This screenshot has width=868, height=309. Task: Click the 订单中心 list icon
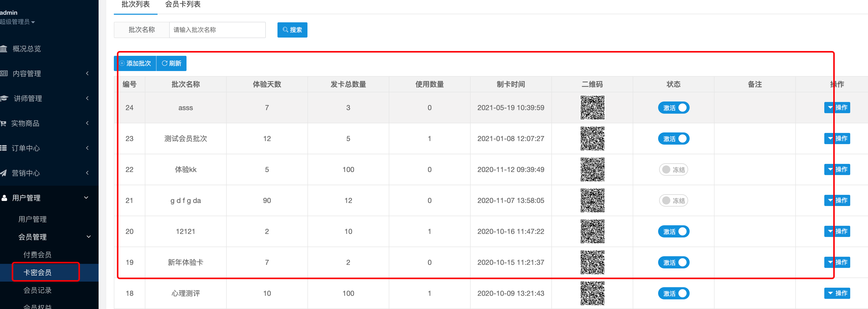click(3, 148)
